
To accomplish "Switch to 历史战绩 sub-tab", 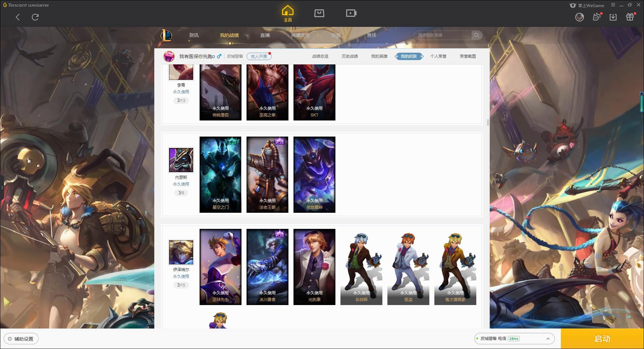I will click(x=350, y=56).
